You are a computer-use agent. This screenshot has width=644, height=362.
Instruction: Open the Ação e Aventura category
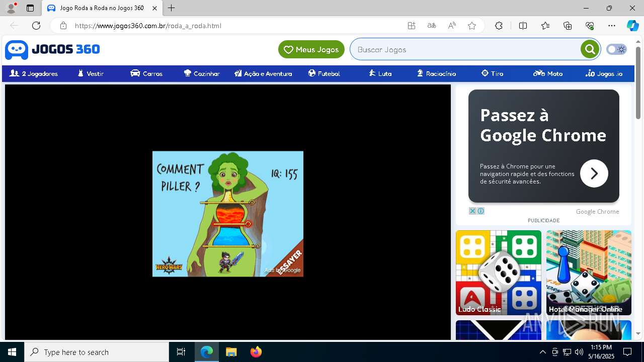click(263, 73)
